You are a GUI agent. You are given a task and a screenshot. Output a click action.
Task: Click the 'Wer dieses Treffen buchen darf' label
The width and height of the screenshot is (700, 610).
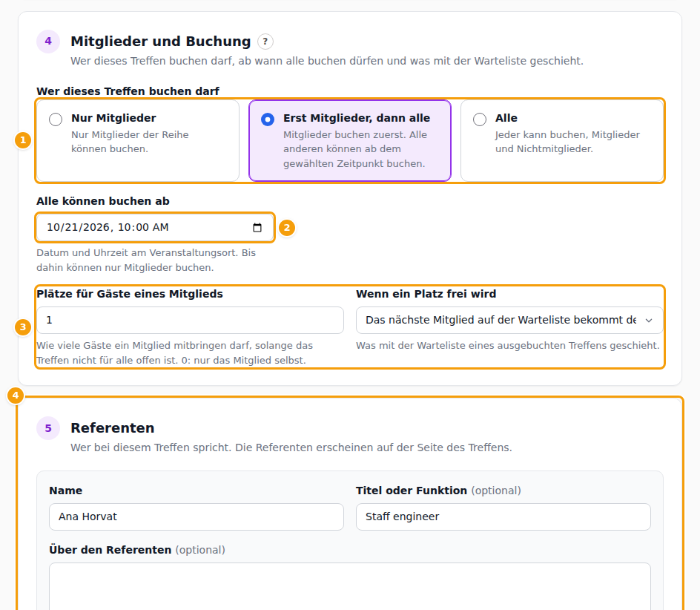coord(128,91)
